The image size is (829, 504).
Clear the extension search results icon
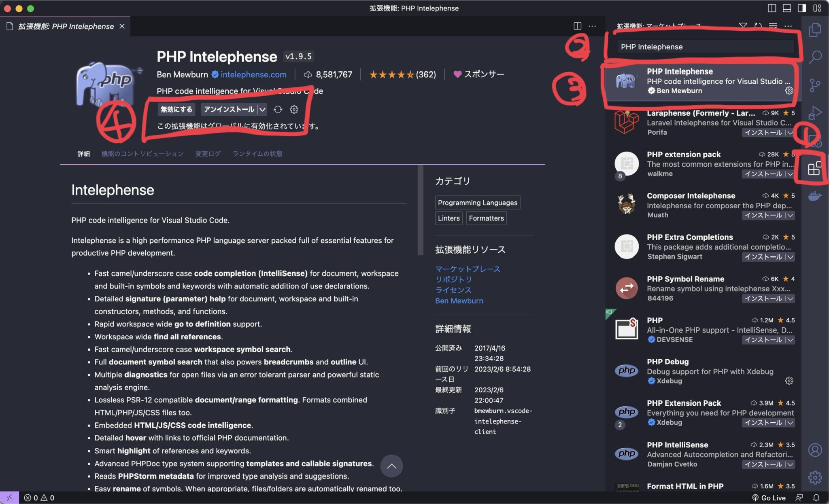pos(774,25)
